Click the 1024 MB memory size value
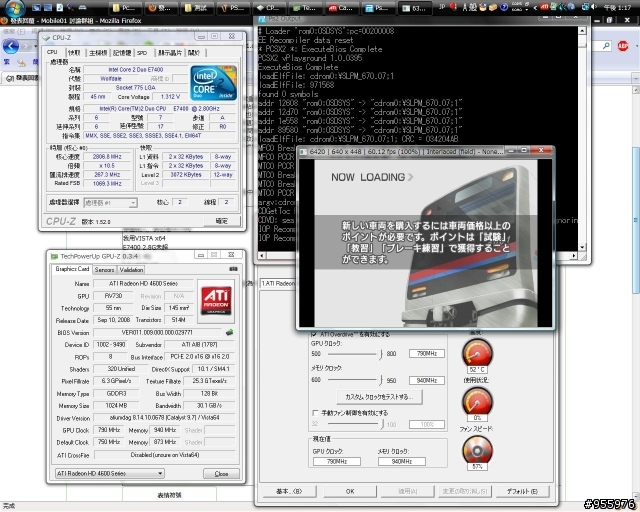 [x=116, y=405]
